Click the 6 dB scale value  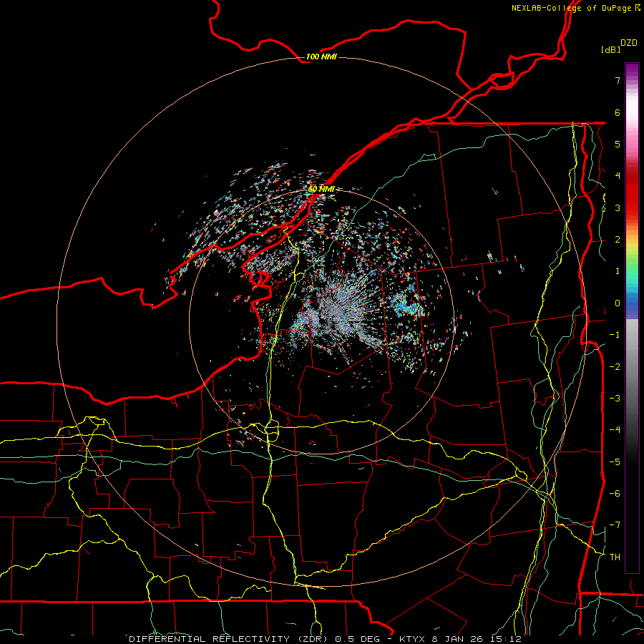pos(618,112)
